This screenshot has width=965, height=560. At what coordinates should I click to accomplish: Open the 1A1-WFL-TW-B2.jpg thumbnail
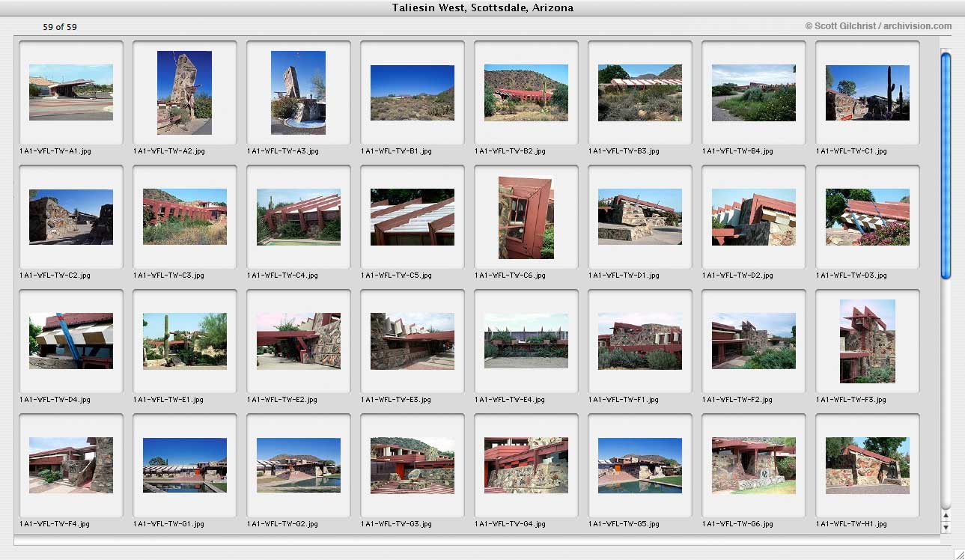point(526,92)
